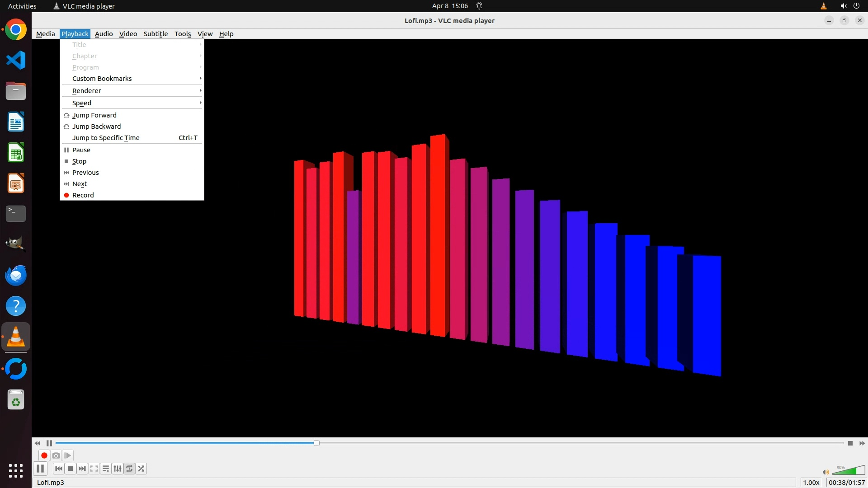Click the elapsed time display 00:38/01:57
Screen dimensions: 868x488
[846, 483]
